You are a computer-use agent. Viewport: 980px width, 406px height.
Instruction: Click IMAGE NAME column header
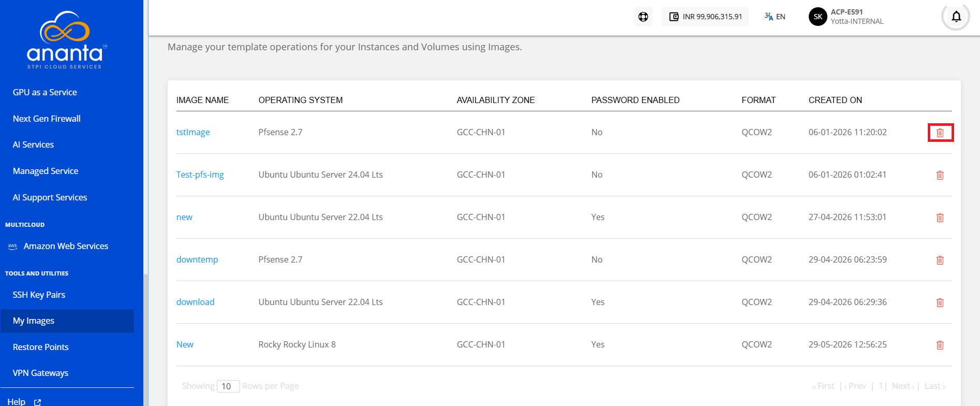coord(202,100)
